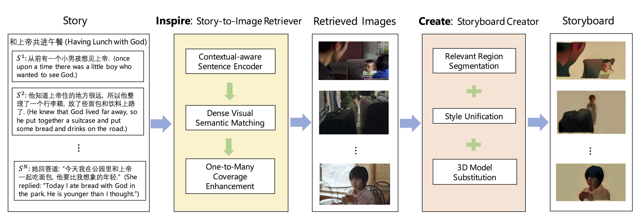Click the green arrow below Contextual-aware Sentence Encoder
The height and width of the screenshot is (221, 644).
click(230, 91)
